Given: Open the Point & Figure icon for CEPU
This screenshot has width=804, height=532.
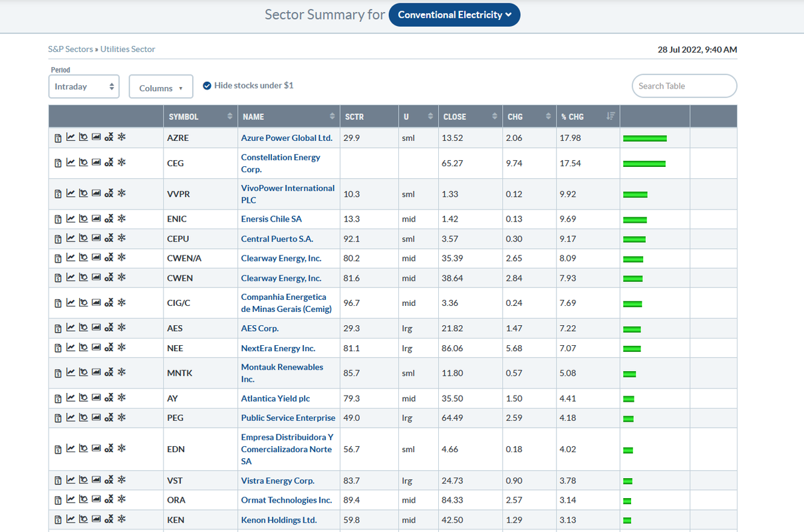Looking at the screenshot, I should point(109,238).
